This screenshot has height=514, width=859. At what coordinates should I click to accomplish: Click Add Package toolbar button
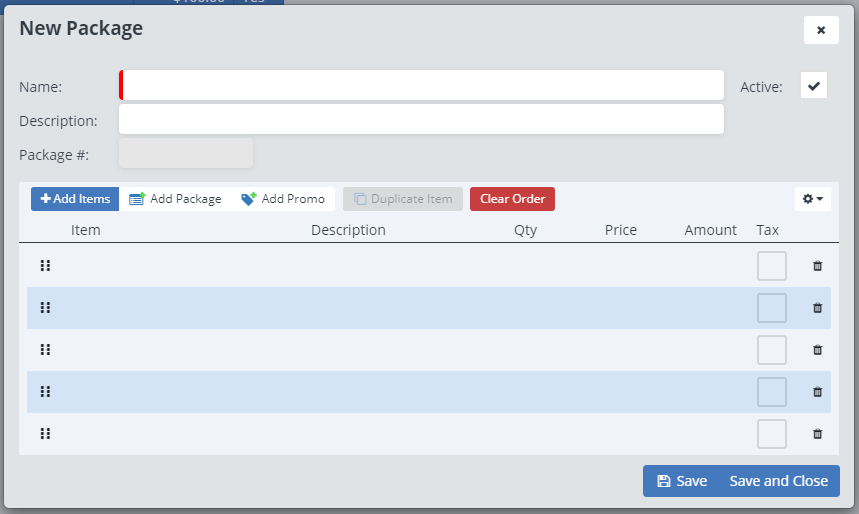click(176, 199)
